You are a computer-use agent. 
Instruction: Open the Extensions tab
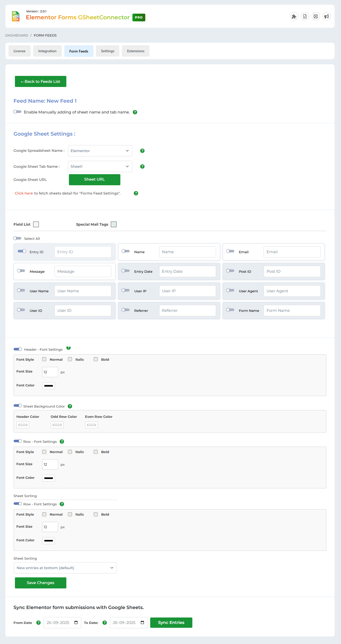coord(136,51)
